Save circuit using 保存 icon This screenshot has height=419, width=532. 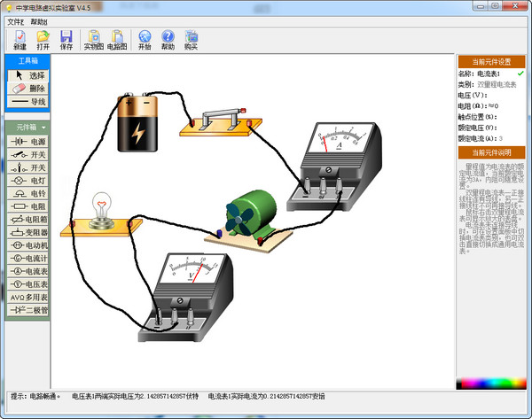point(66,40)
